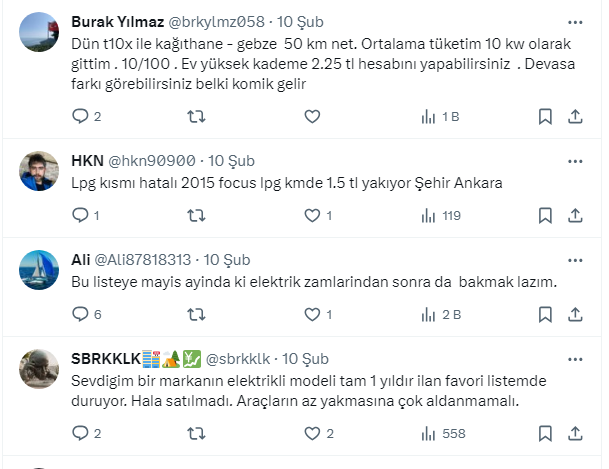
Task: Reply to SBRKKLK's tweet
Action: 82,433
